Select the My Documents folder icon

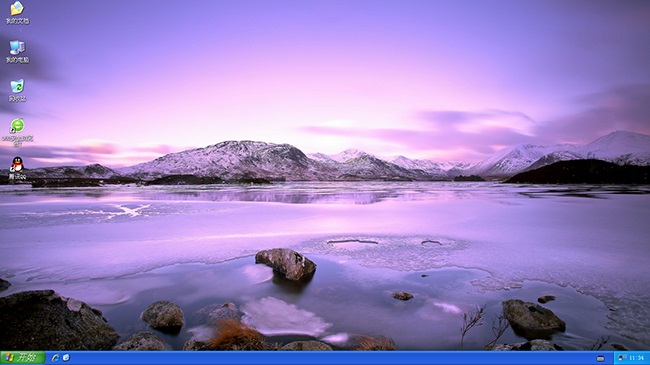17,8
